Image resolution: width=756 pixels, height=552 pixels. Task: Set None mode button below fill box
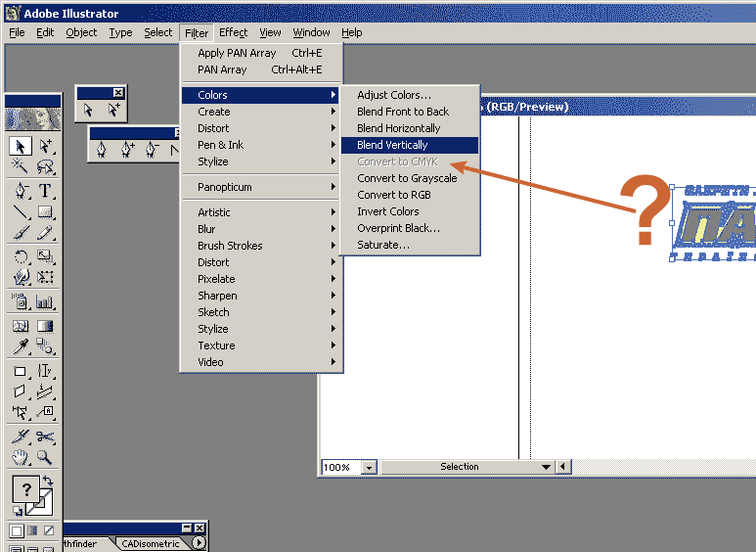point(49,530)
